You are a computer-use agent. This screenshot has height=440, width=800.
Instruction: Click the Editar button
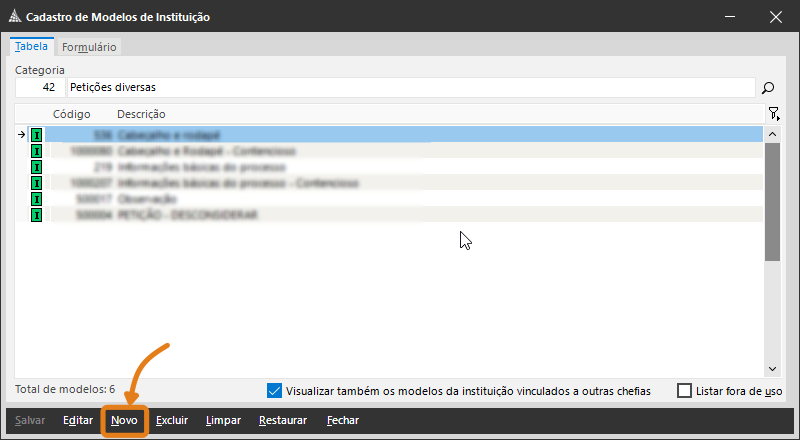[78, 421]
